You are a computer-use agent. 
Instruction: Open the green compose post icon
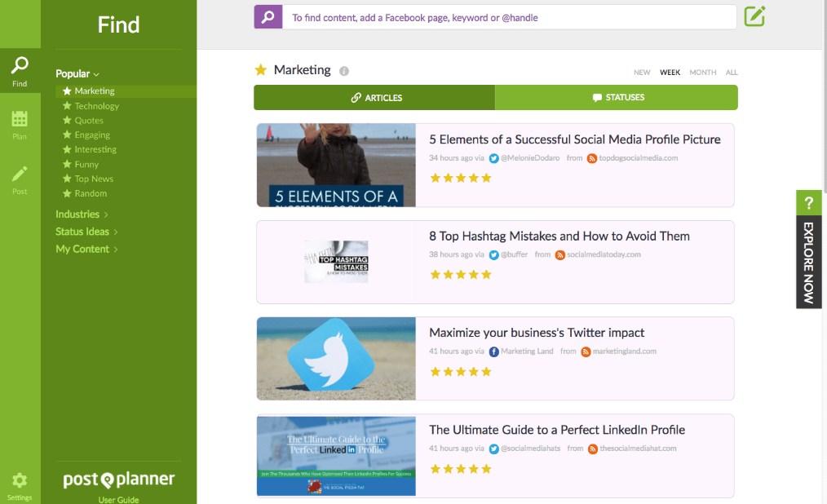(x=754, y=16)
